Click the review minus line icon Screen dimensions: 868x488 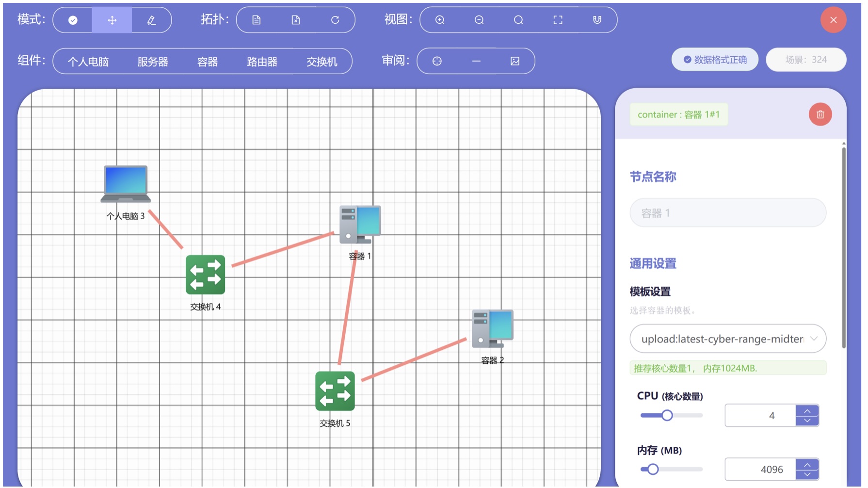[x=476, y=61]
